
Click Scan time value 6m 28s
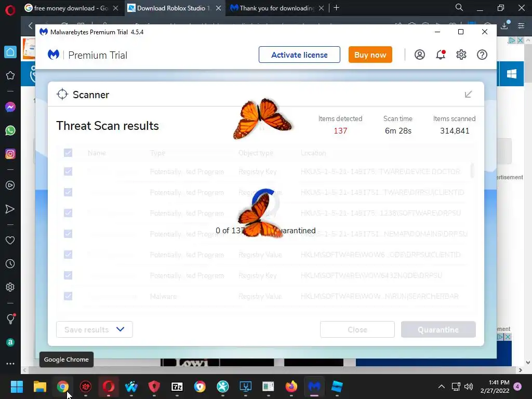tap(398, 130)
